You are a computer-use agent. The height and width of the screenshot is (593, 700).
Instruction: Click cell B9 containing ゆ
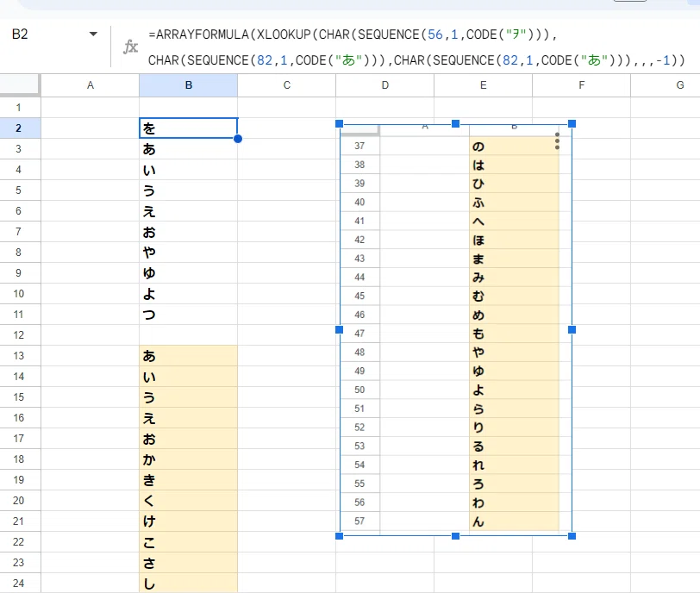coord(189,273)
